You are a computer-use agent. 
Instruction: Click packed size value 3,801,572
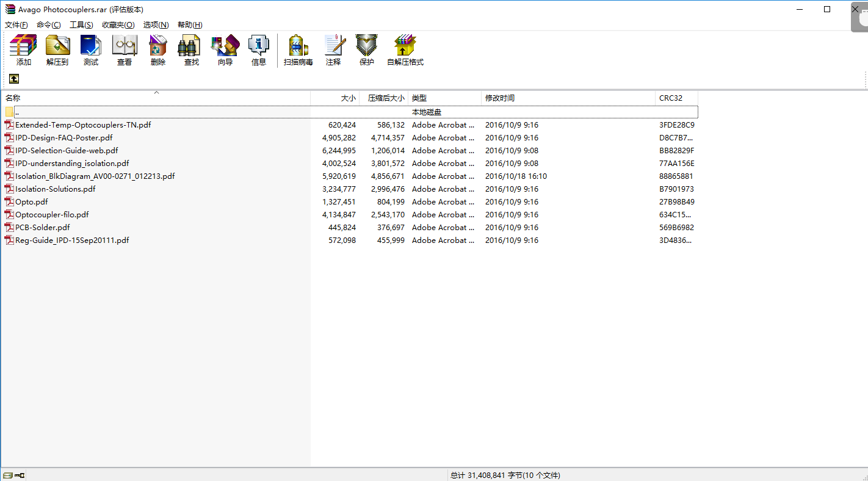tap(388, 163)
